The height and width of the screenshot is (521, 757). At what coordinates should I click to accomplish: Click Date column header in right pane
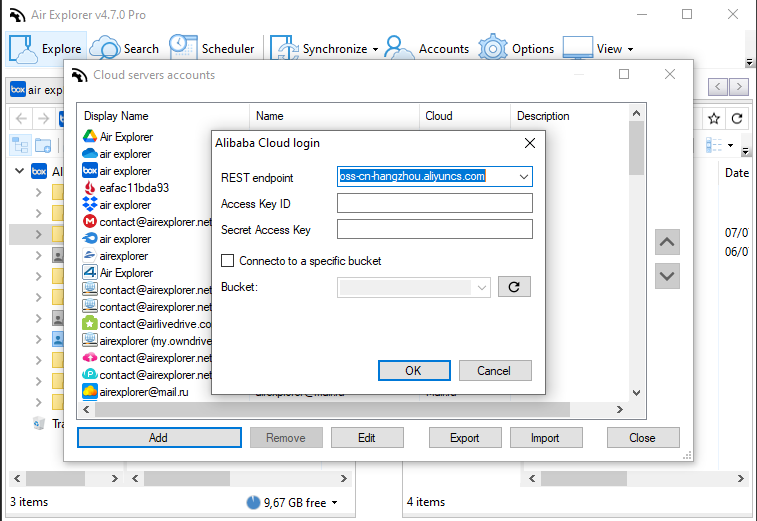(737, 173)
